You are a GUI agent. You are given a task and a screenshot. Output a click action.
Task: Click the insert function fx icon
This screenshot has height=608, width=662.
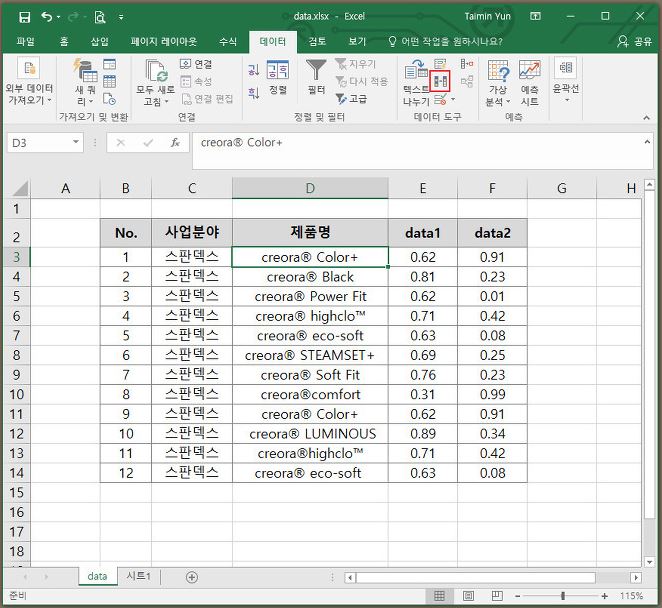[x=175, y=143]
